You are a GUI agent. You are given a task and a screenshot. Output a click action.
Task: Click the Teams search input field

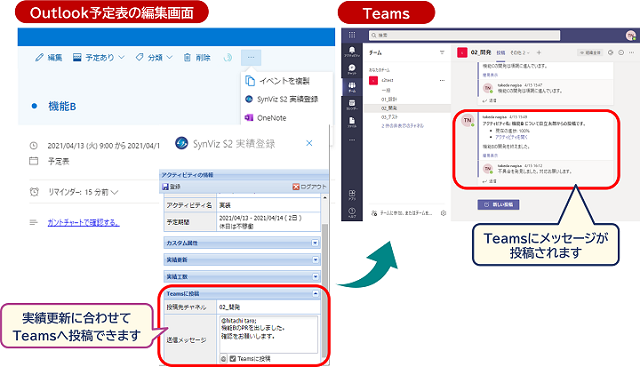(x=464, y=36)
